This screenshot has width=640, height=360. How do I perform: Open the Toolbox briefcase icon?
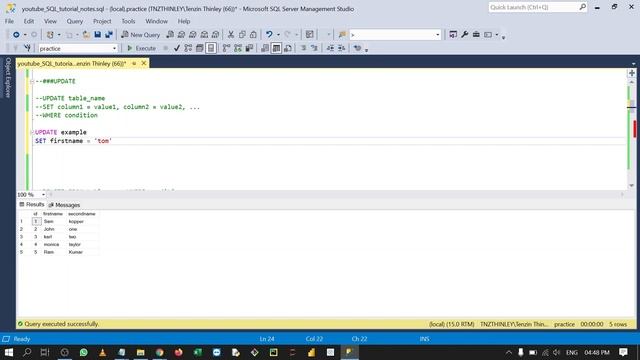coord(476,35)
